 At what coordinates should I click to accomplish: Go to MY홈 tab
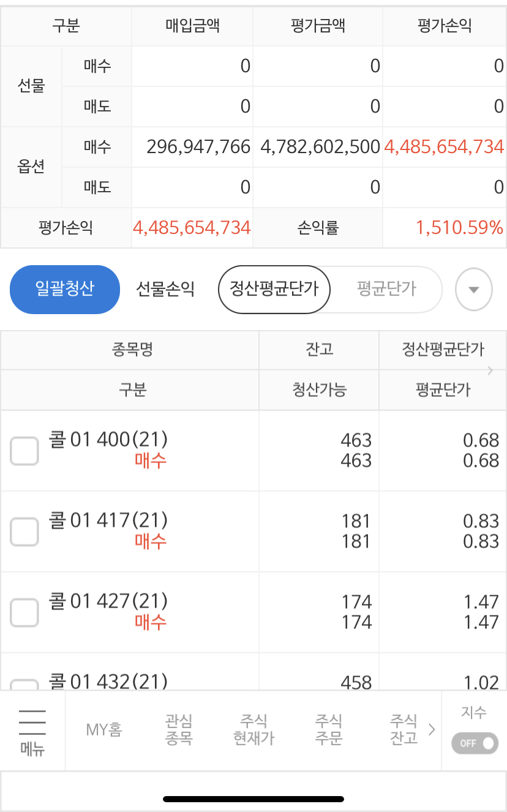(x=103, y=730)
